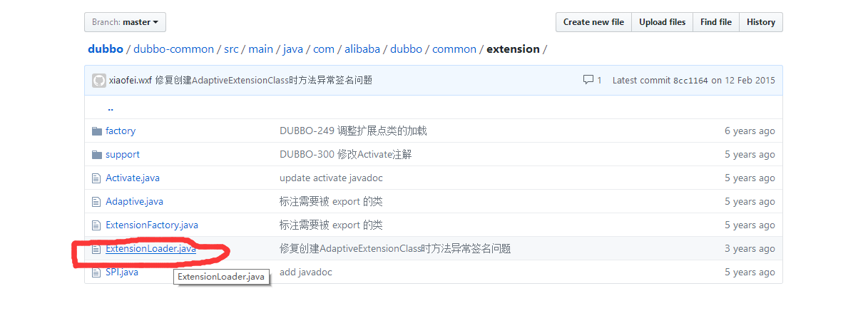868x311 pixels.
Task: Open the Branch: master dropdown
Action: [x=126, y=22]
